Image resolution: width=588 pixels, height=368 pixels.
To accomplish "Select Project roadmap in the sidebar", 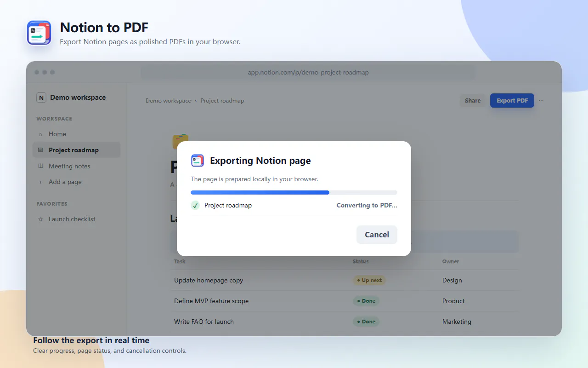I will (76, 150).
